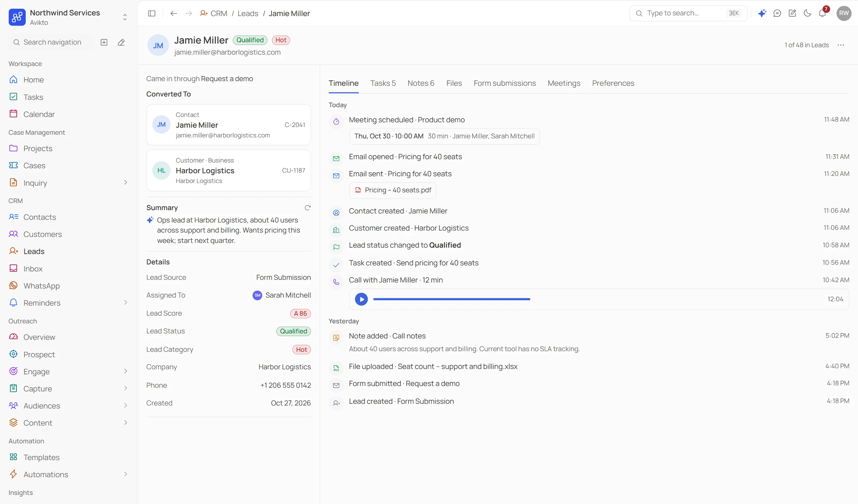Open the chat bubble icon
858x504 pixels.
pos(777,13)
